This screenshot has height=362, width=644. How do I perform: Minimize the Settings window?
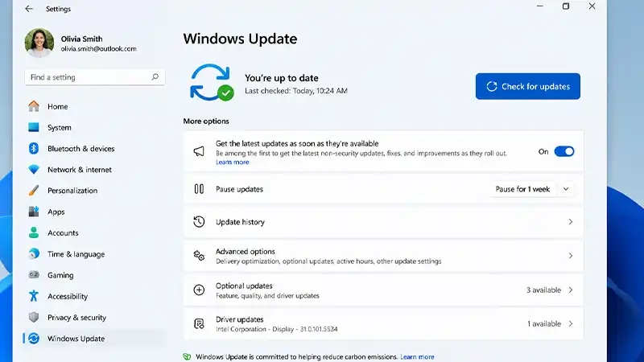coord(539,6)
